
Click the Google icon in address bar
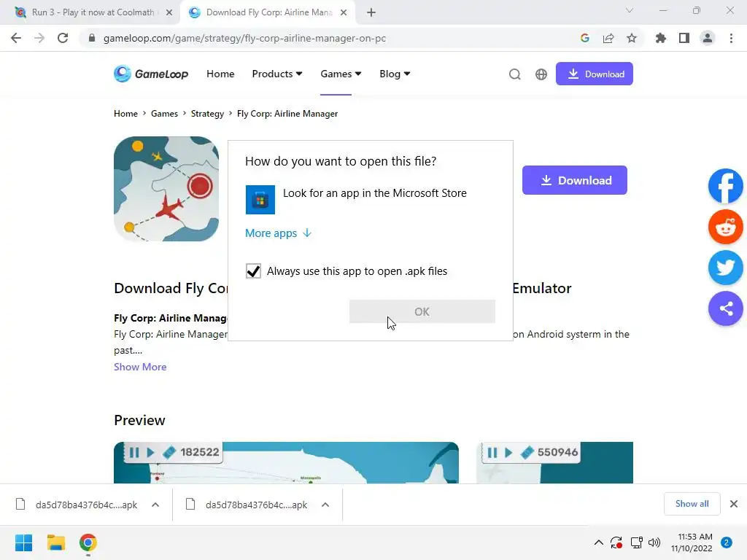tap(585, 38)
